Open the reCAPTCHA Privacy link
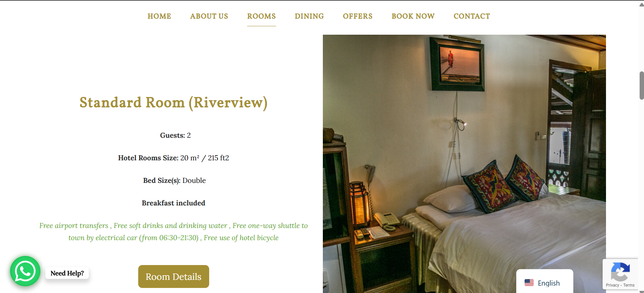644x293 pixels. (612, 285)
